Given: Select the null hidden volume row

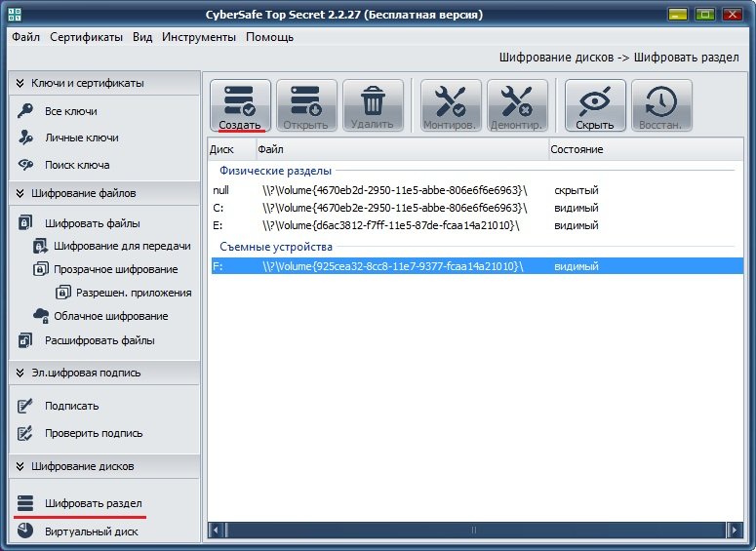Looking at the screenshot, I should (x=477, y=190).
